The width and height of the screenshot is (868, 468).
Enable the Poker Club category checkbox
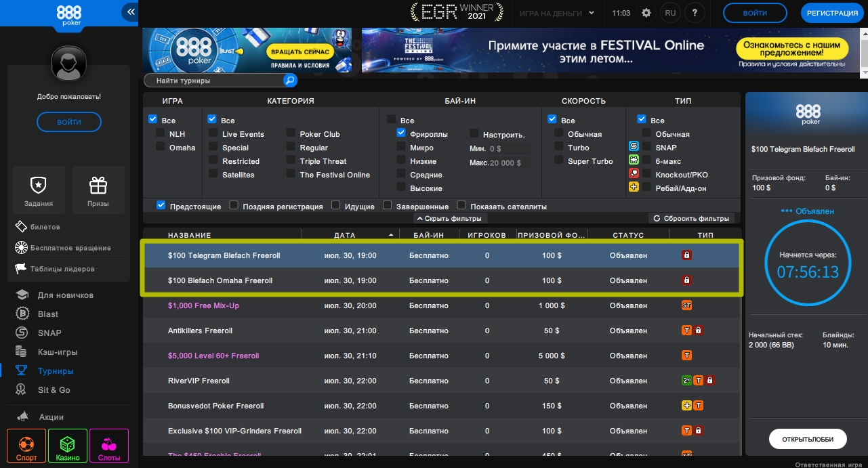coord(291,133)
